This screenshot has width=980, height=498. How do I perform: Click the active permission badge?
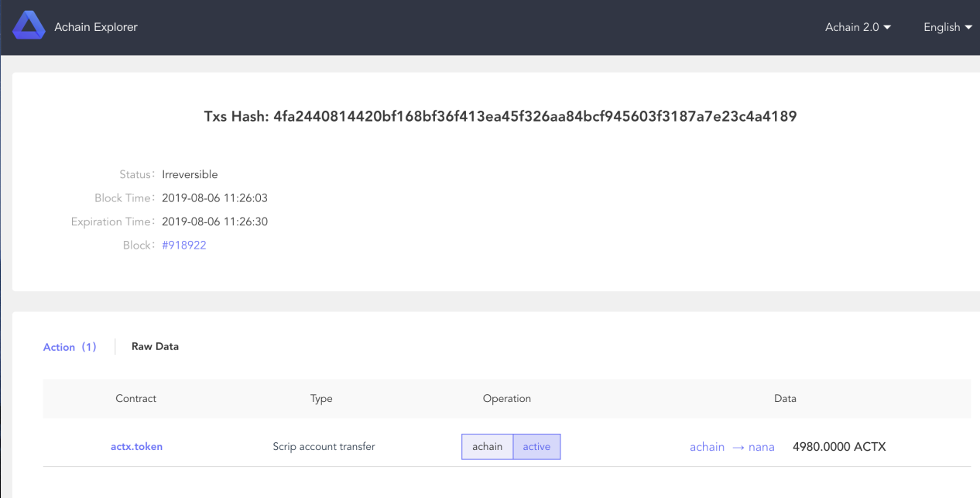click(x=536, y=447)
